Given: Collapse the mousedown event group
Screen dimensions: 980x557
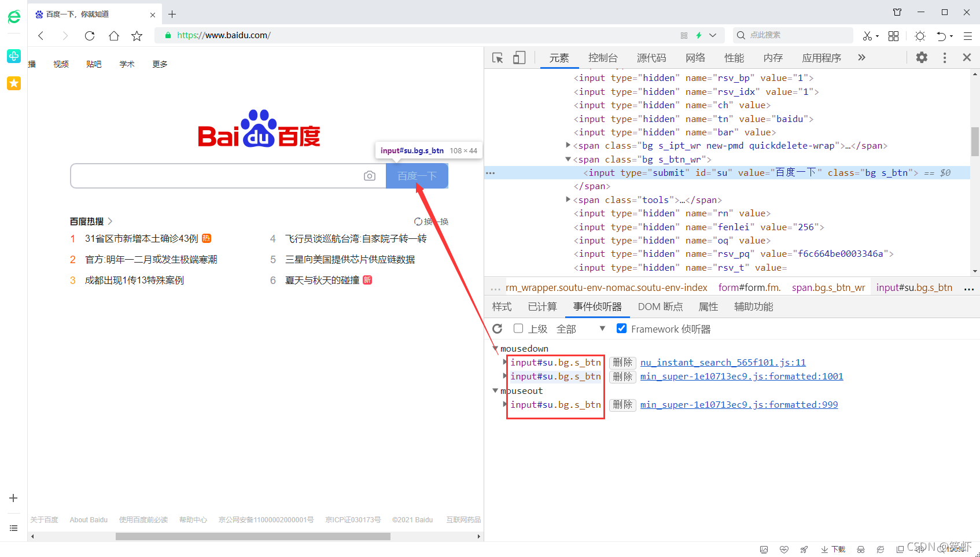Looking at the screenshot, I should 495,348.
